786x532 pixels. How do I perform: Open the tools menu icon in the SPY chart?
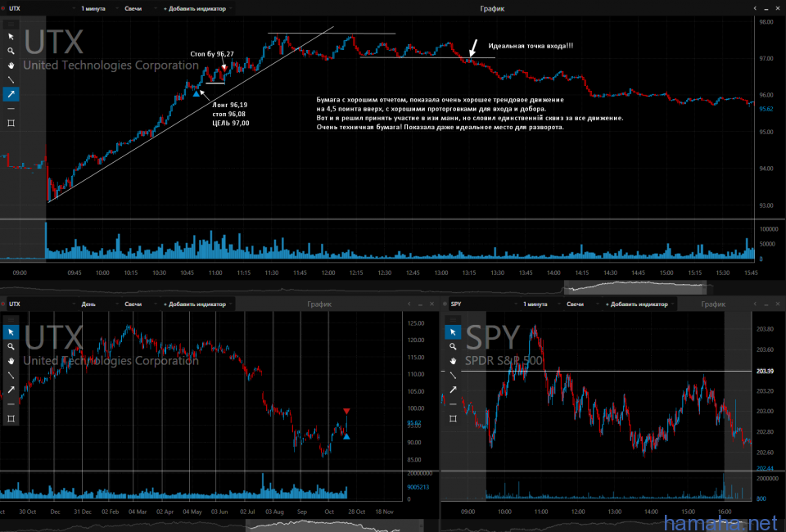(453, 319)
